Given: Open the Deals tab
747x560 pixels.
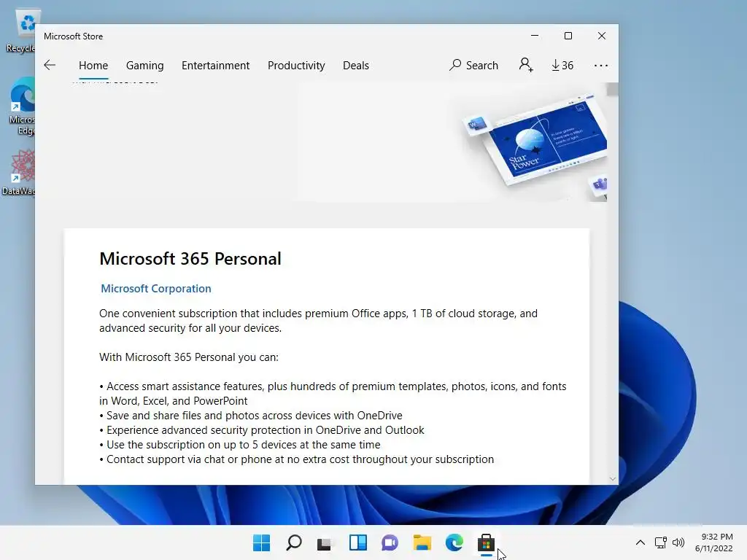Looking at the screenshot, I should pyautogui.click(x=356, y=65).
